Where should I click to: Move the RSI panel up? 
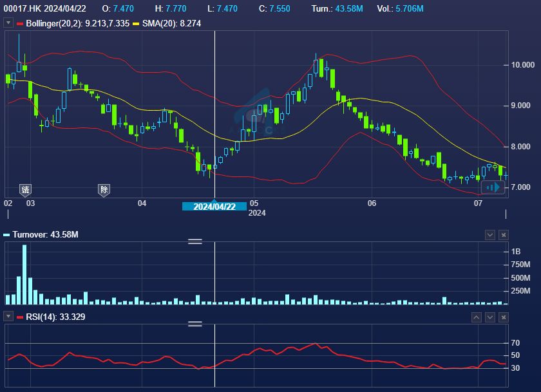(x=477, y=317)
